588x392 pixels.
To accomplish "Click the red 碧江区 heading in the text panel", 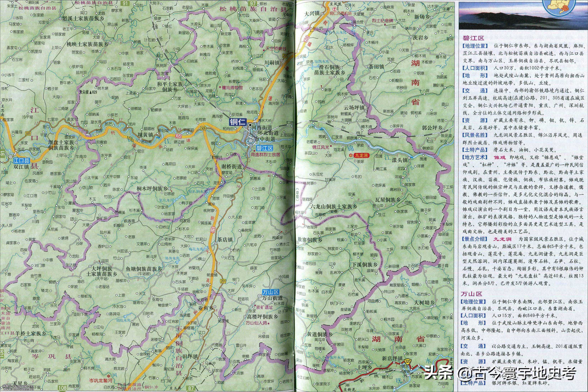I will click(x=473, y=38).
